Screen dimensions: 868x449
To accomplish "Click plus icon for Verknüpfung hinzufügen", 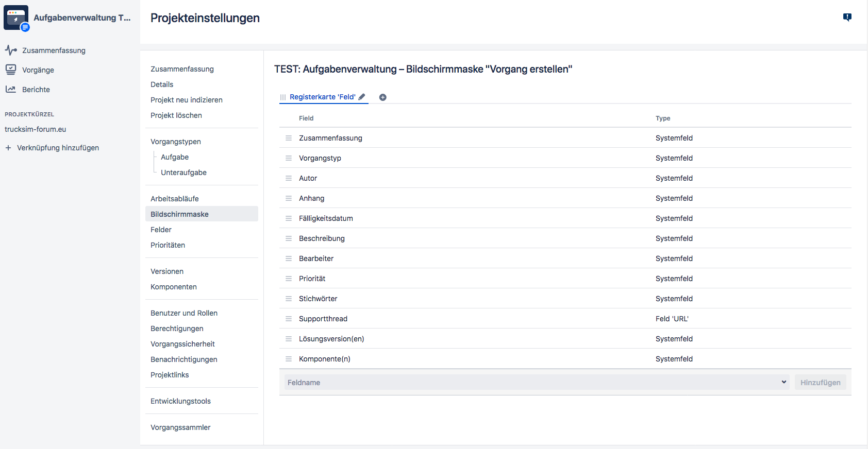I will pos(8,148).
